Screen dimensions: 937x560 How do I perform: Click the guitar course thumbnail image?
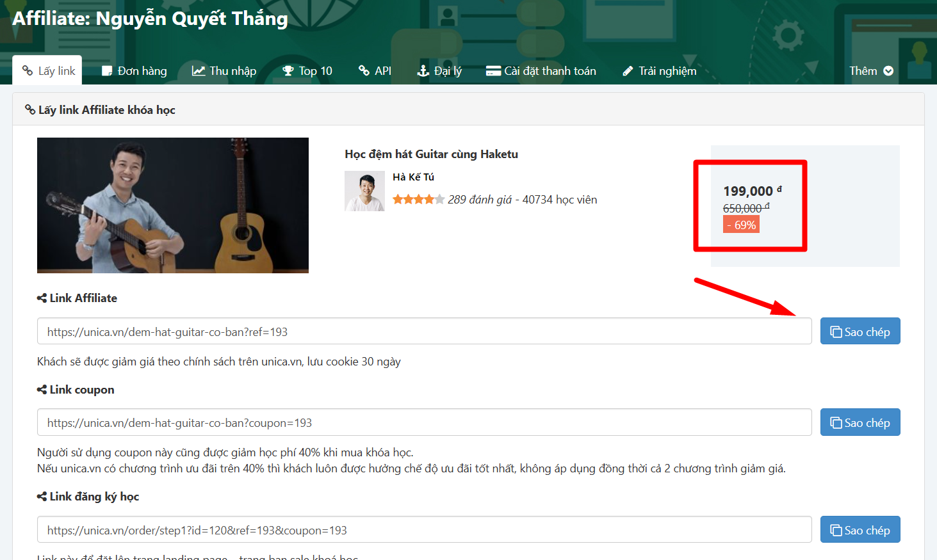(173, 205)
